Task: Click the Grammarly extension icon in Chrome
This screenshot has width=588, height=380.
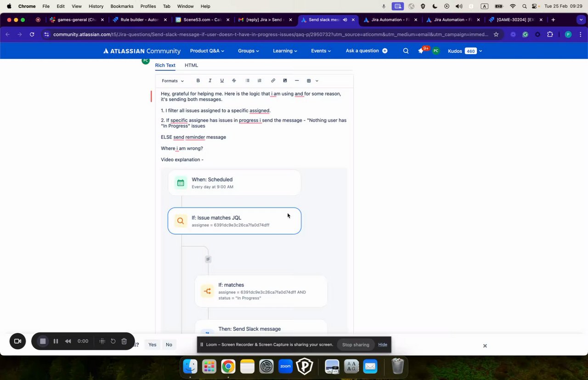Action: pos(525,34)
